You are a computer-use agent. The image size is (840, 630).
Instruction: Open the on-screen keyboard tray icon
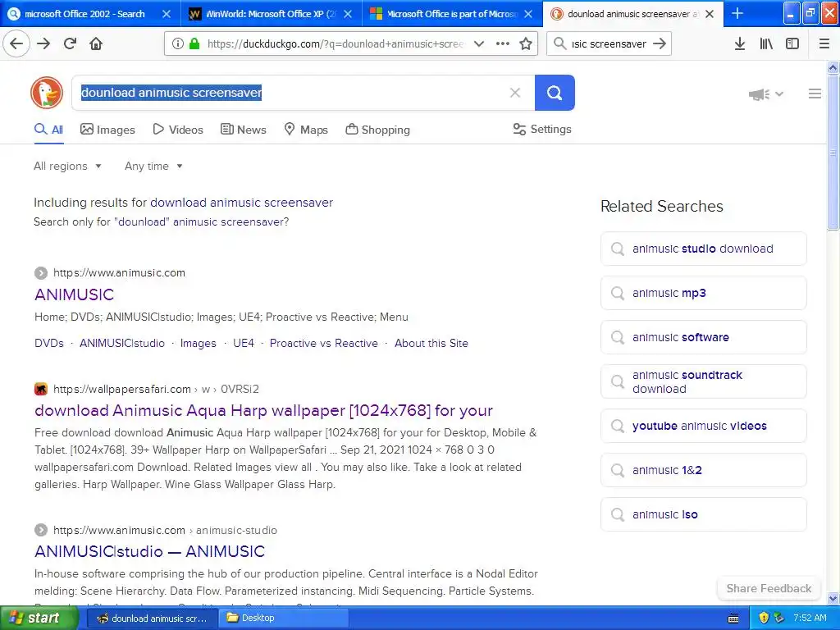pyautogui.click(x=733, y=619)
